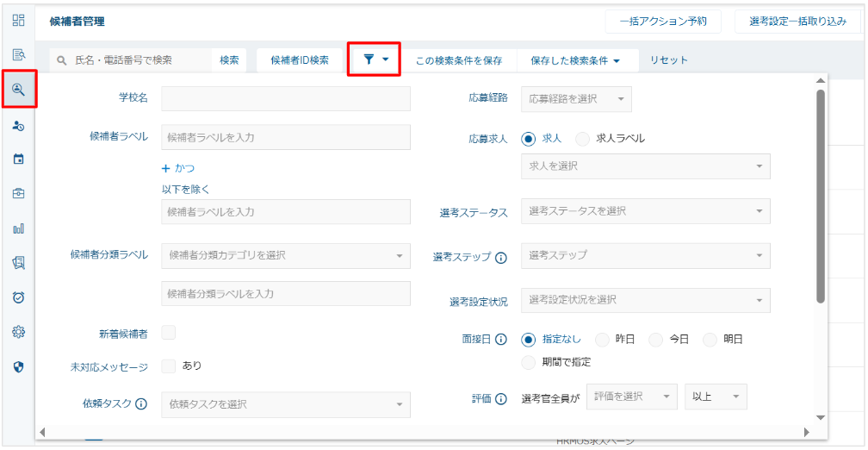Click info icon next to 選考ステップ
868x450 pixels.
pos(501,257)
